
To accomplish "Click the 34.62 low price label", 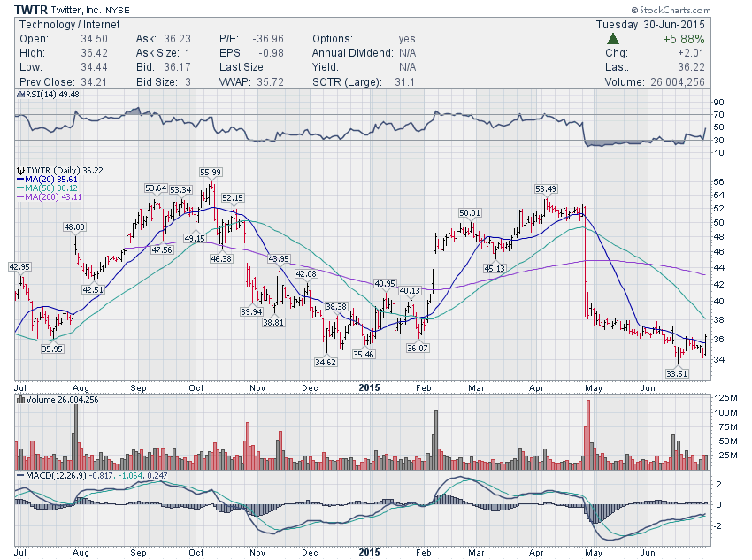I will tap(326, 362).
